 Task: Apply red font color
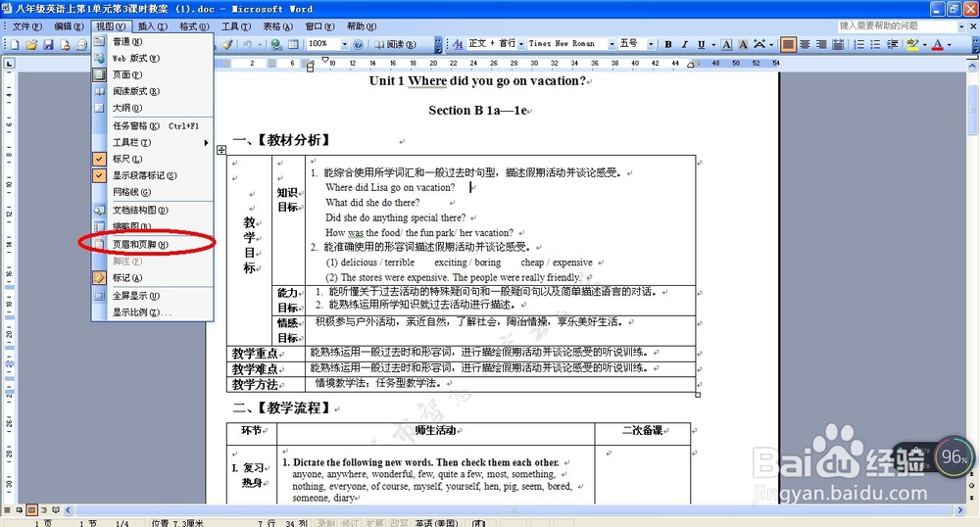938,44
